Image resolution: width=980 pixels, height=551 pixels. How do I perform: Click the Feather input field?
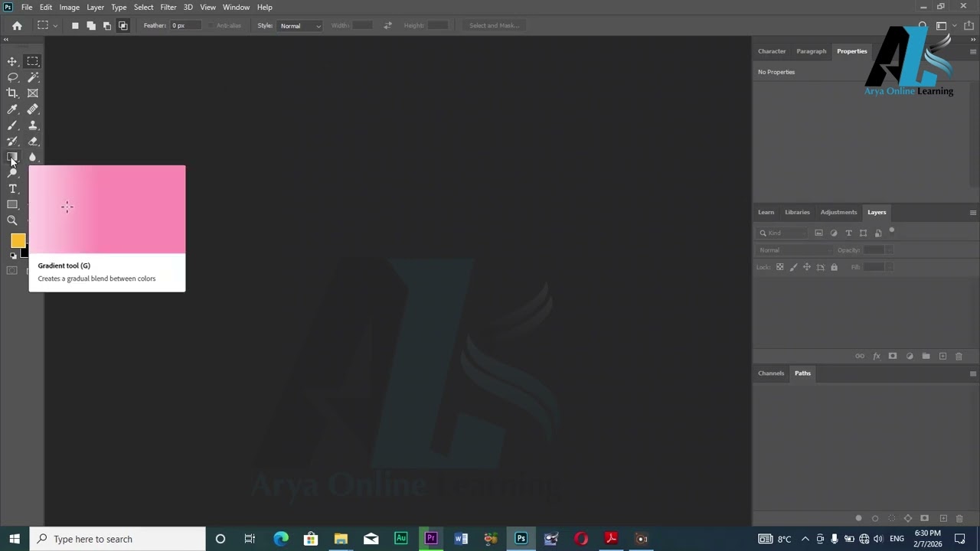coord(186,25)
